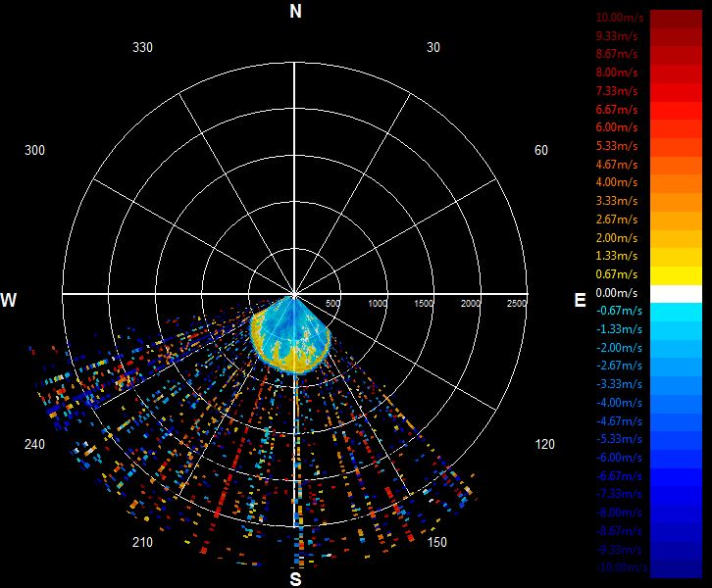Click the 120 degree azimuth label

pyautogui.click(x=545, y=444)
